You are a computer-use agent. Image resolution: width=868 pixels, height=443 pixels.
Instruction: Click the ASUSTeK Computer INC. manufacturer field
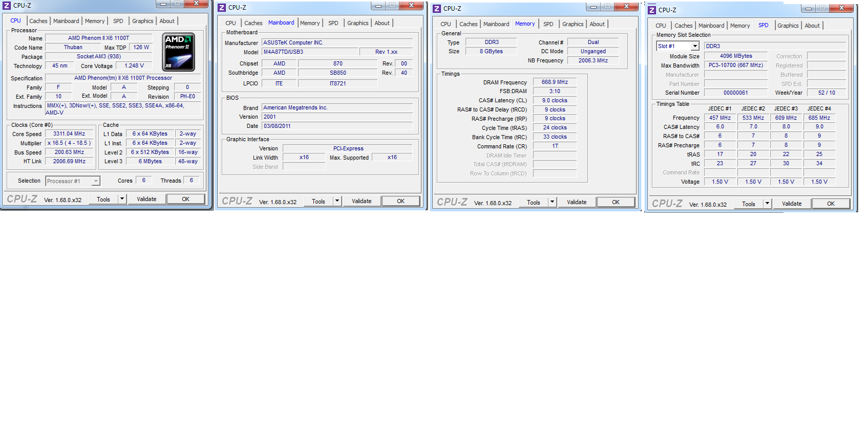(x=337, y=42)
